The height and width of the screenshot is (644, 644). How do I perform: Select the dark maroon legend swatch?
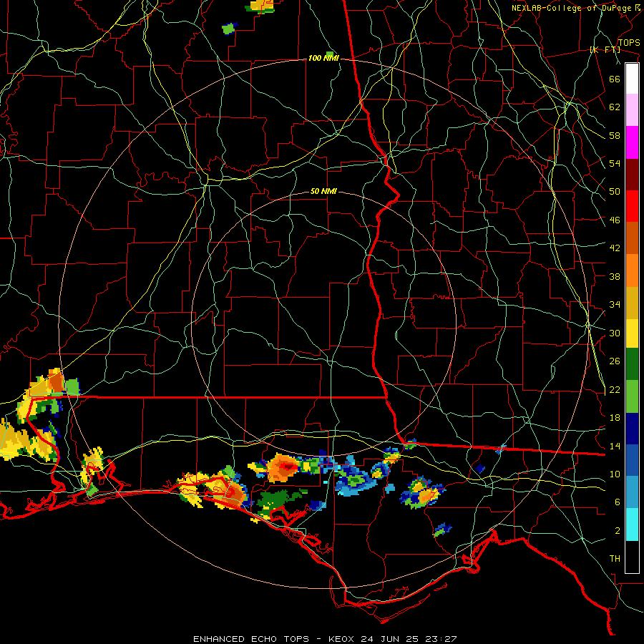click(x=632, y=174)
